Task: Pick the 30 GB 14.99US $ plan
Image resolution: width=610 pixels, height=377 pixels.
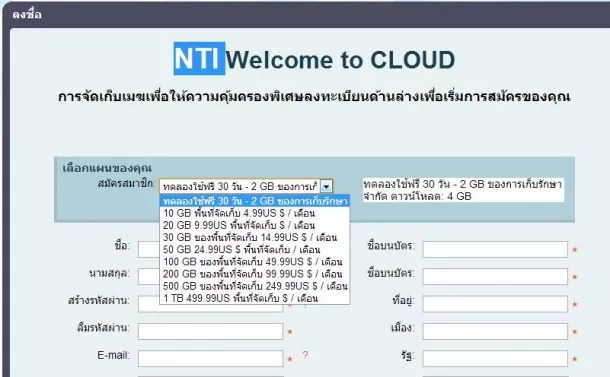Action: pyautogui.click(x=255, y=237)
